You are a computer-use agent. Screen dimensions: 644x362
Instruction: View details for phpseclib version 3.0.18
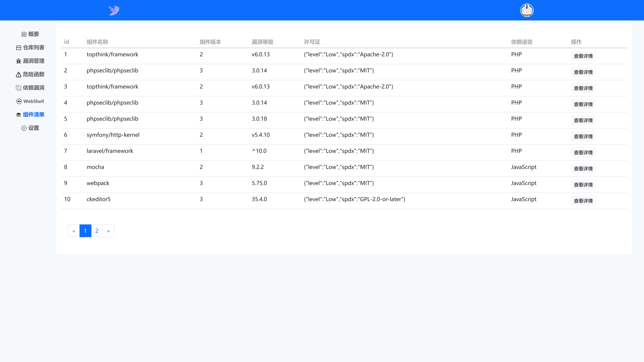tap(583, 120)
